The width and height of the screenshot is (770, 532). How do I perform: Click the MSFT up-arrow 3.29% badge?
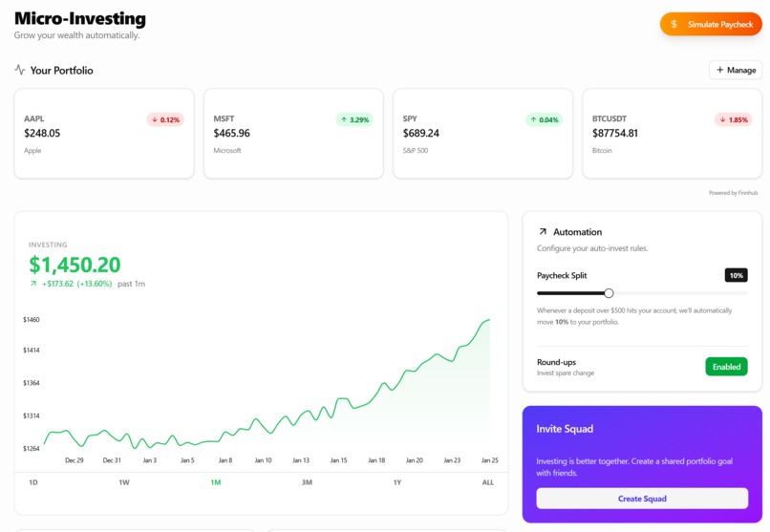tap(354, 119)
